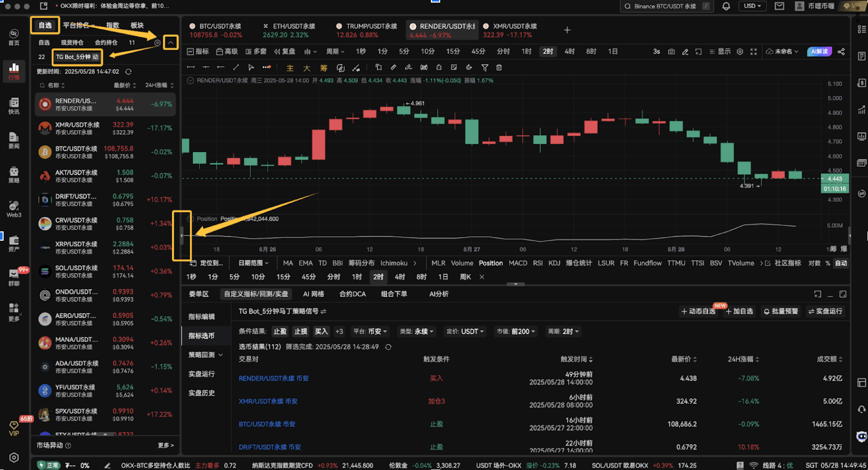
Task: Click the 批量预警 batch alert button
Action: coord(781,311)
